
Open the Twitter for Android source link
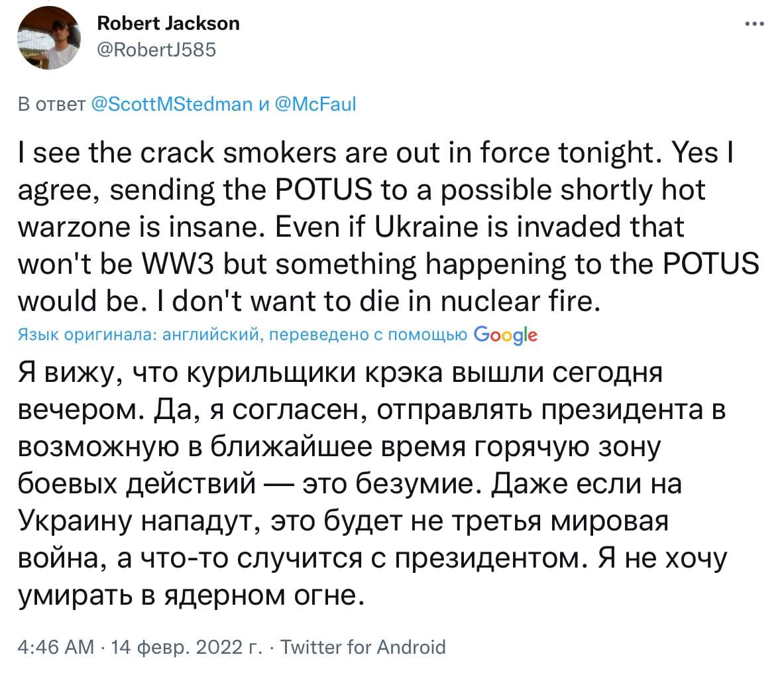coord(363,646)
